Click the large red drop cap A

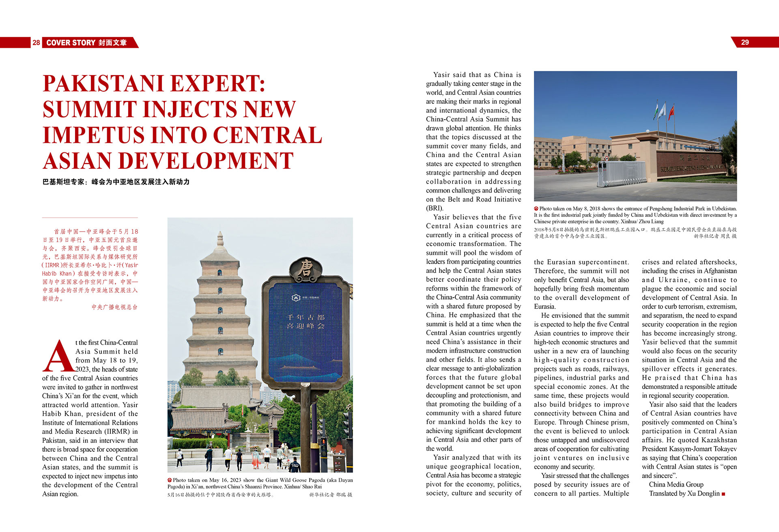[x=58, y=356]
